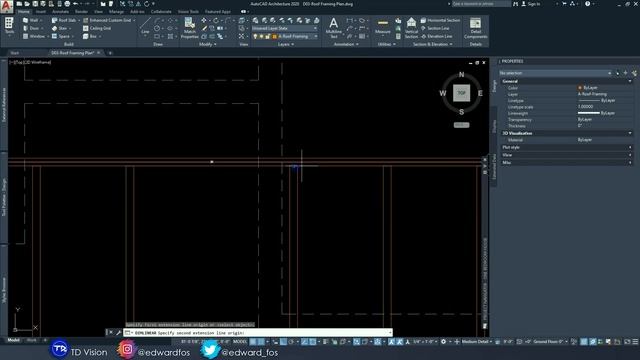This screenshot has width=640, height=360.
Task: Click the Color ByLayer swatch in Properties
Action: pyautogui.click(x=580, y=88)
